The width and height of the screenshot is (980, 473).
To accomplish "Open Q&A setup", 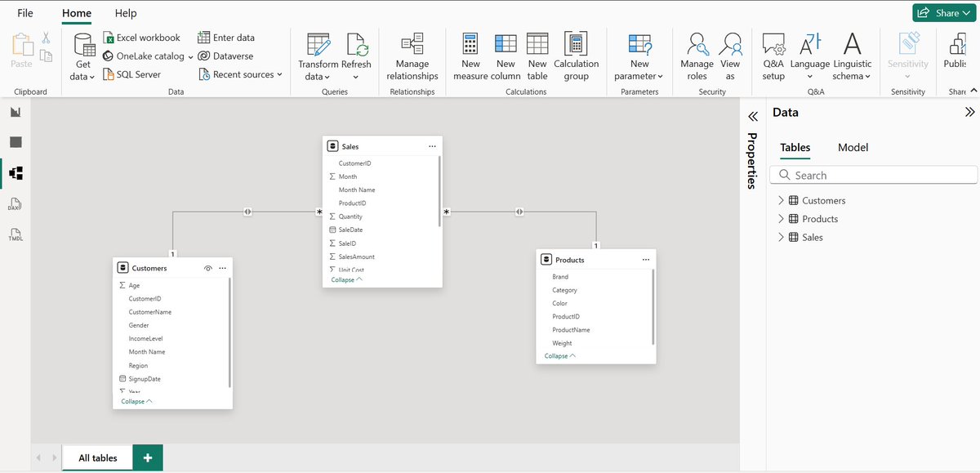I will 773,56.
